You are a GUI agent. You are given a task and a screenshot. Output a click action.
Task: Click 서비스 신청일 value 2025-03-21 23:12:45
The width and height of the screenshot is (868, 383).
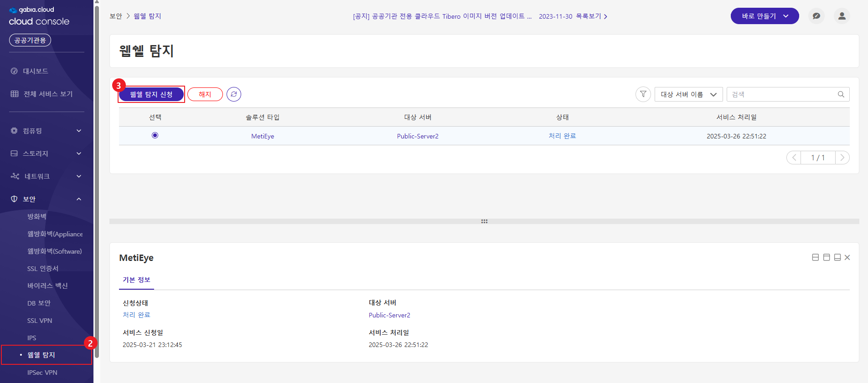coord(152,345)
